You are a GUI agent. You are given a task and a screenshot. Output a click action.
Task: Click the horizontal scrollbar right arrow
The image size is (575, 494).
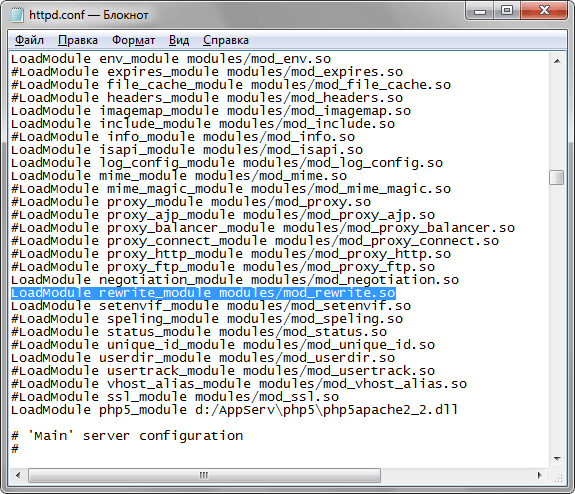(539, 475)
